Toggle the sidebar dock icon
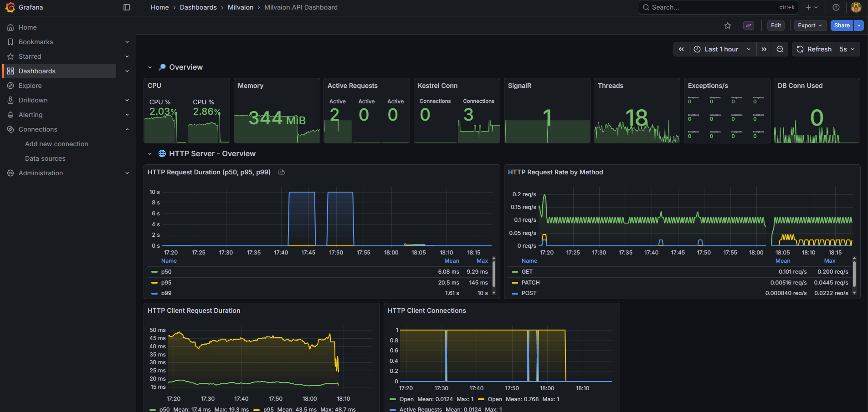The width and height of the screenshot is (868, 412). [127, 7]
